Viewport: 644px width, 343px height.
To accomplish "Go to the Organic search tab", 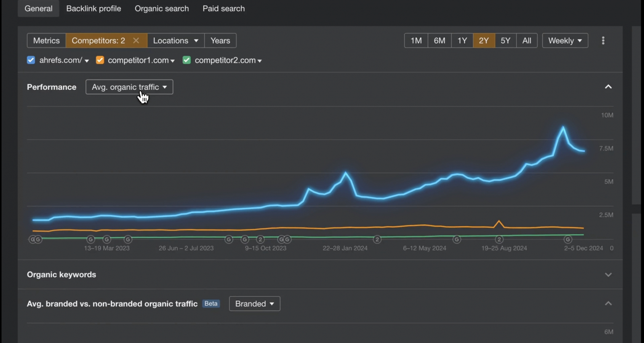I will [161, 8].
